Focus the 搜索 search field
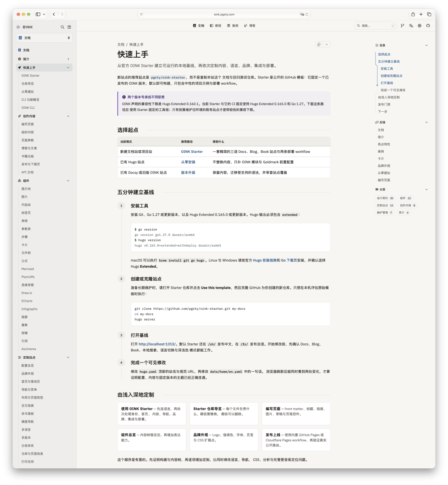The width and height of the screenshot is (448, 485). pos(375,26)
